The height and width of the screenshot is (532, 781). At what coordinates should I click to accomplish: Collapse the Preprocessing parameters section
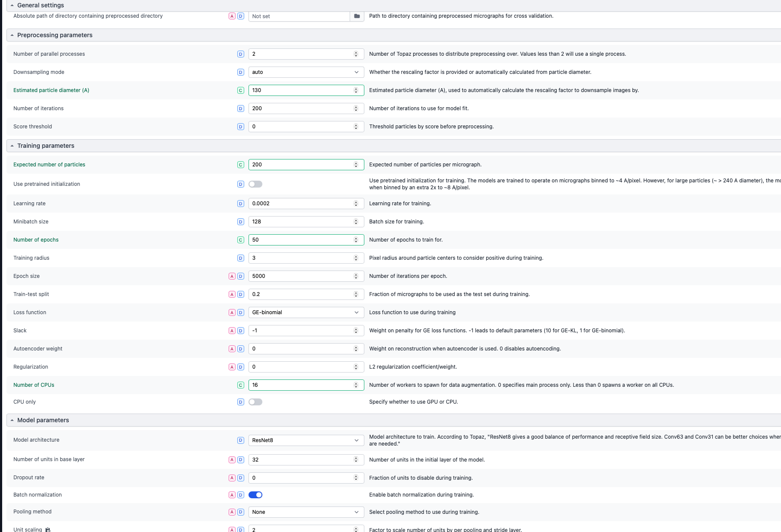point(12,35)
